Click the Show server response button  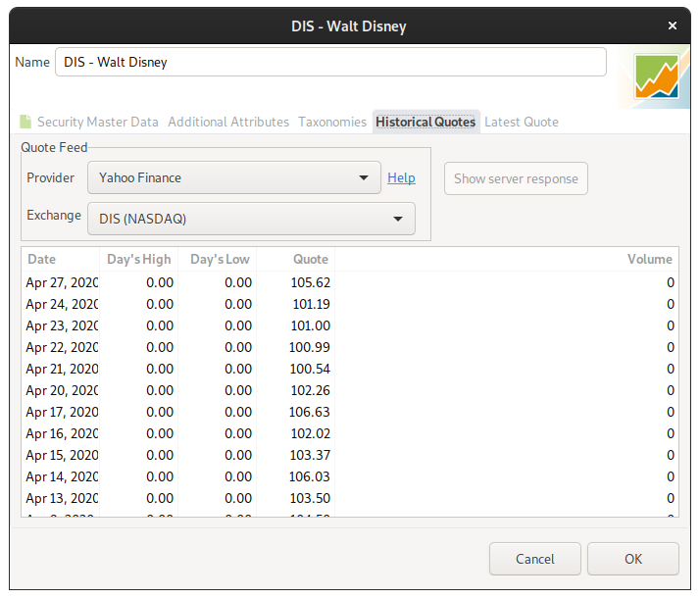(516, 178)
